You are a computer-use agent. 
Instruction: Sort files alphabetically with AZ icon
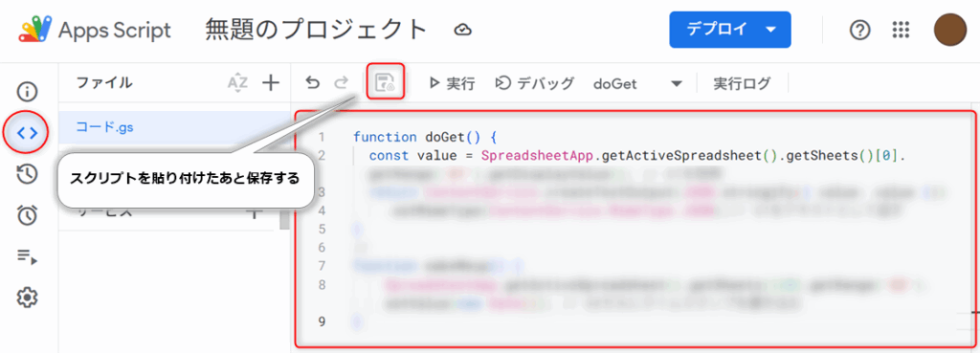tap(237, 82)
